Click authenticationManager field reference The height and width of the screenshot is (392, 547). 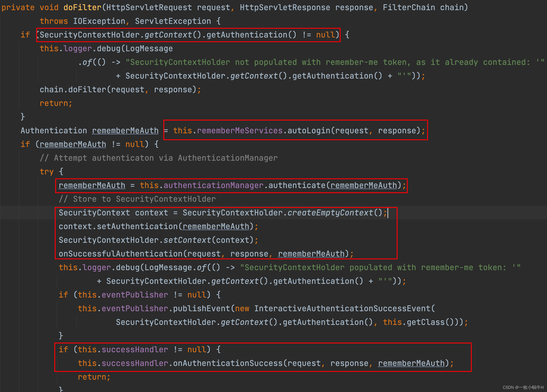(x=213, y=185)
